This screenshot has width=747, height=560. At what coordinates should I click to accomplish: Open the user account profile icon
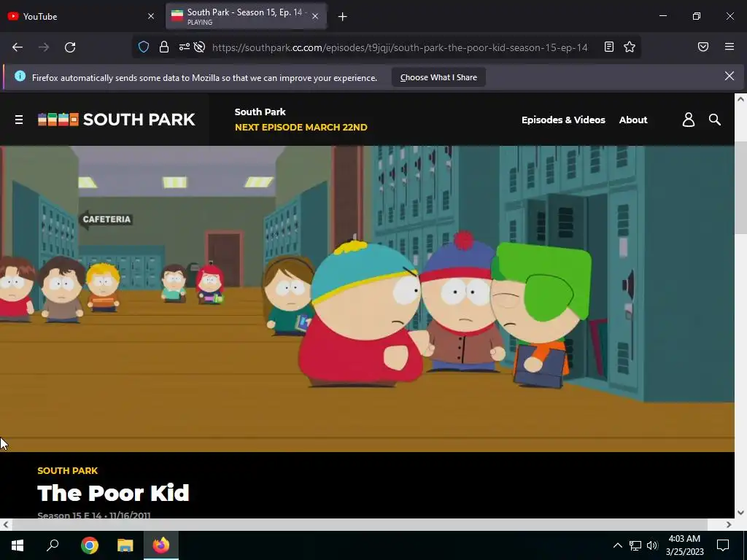click(x=689, y=120)
